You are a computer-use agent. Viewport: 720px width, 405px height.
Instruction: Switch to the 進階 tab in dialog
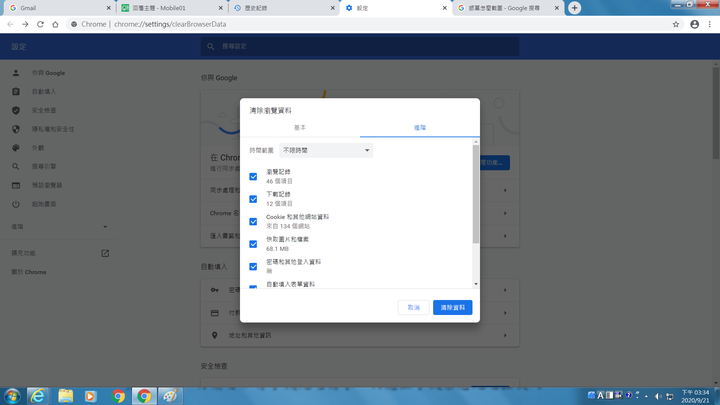[420, 128]
